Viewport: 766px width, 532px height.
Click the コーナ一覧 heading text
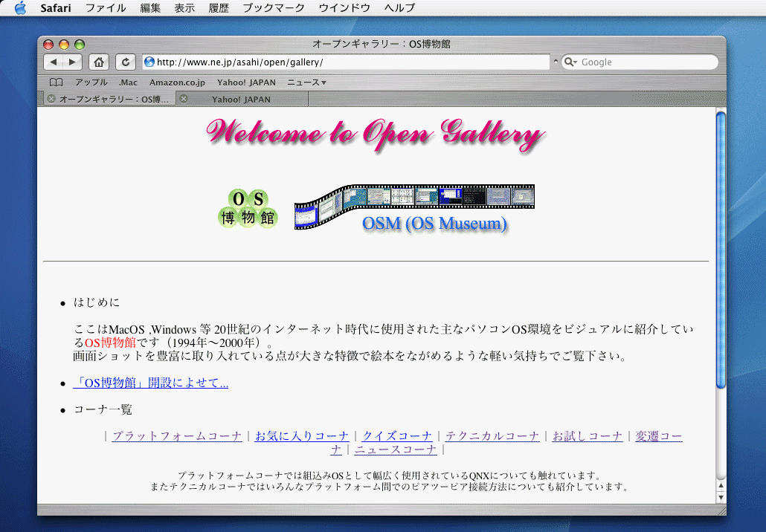point(103,409)
